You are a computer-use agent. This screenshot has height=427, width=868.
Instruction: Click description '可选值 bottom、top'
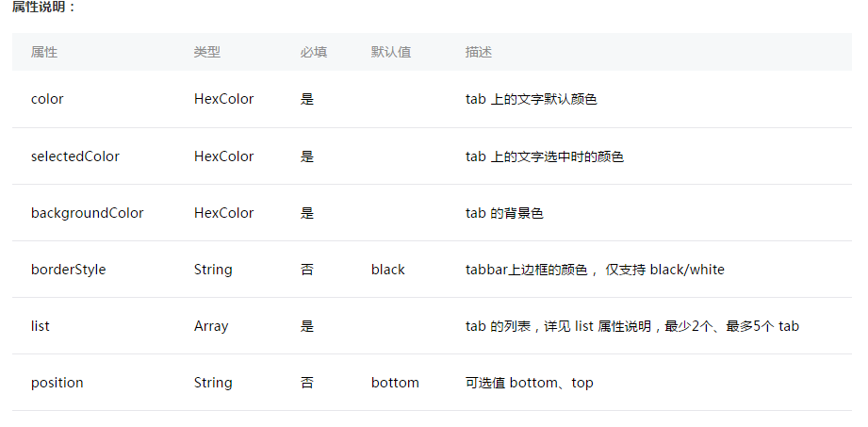point(530,383)
